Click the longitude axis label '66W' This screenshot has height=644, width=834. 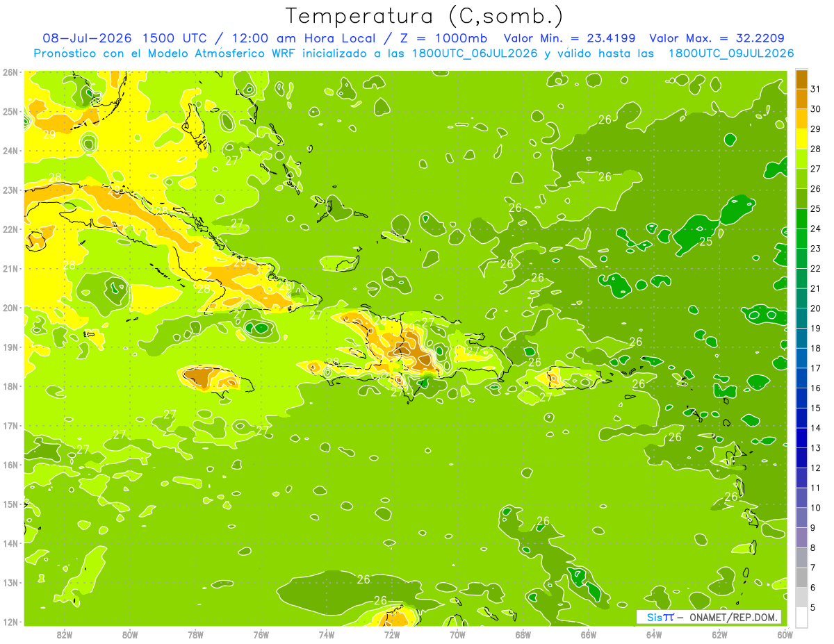point(589,634)
